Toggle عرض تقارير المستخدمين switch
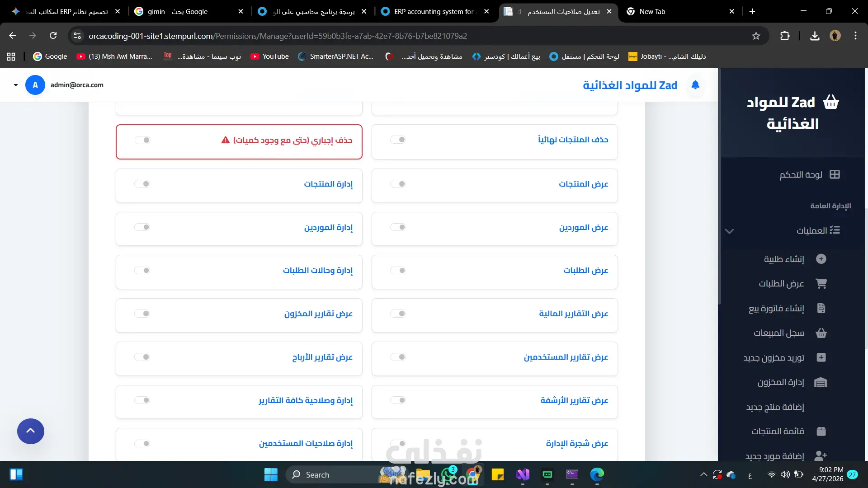868x488 pixels. [398, 357]
